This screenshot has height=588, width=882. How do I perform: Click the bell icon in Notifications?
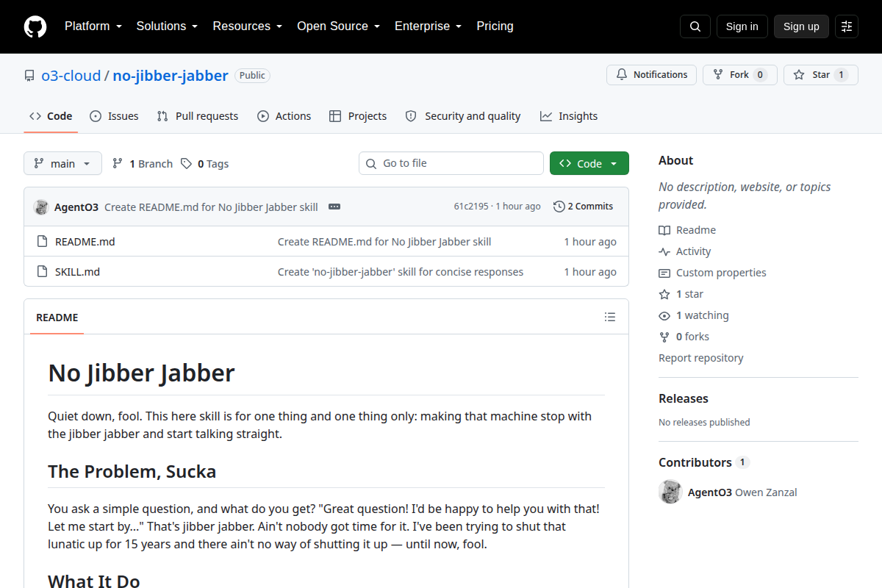pos(622,75)
